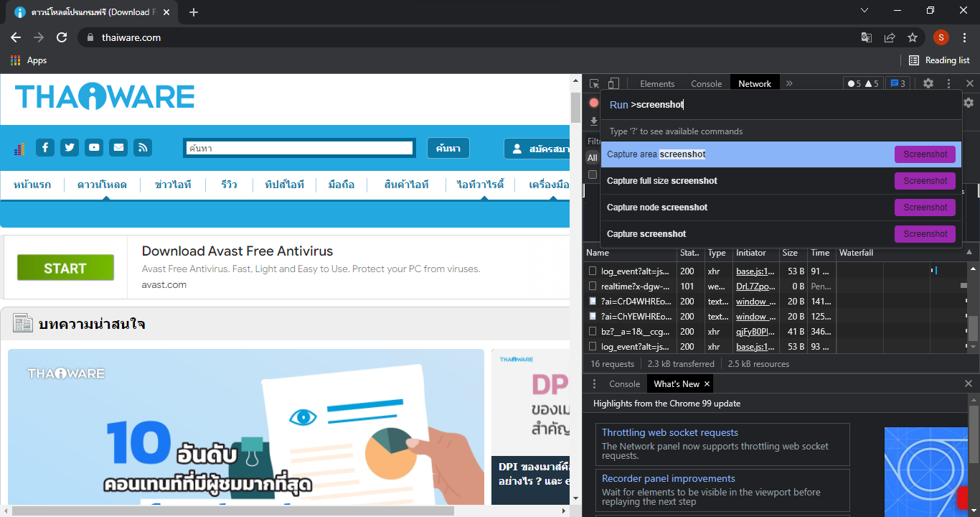Click the colorful bars stats icon
Screen dimensions: 980x517
coord(19,149)
